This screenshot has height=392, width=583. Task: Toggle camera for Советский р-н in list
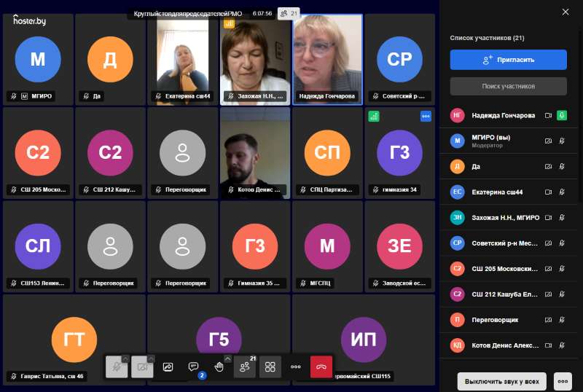pos(548,243)
